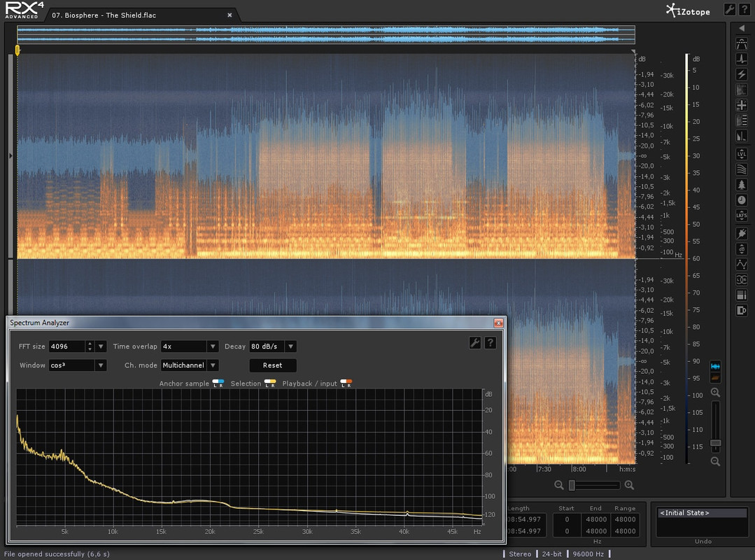Close The Shield.flac tab
Image resolution: width=755 pixels, height=560 pixels.
coord(230,15)
